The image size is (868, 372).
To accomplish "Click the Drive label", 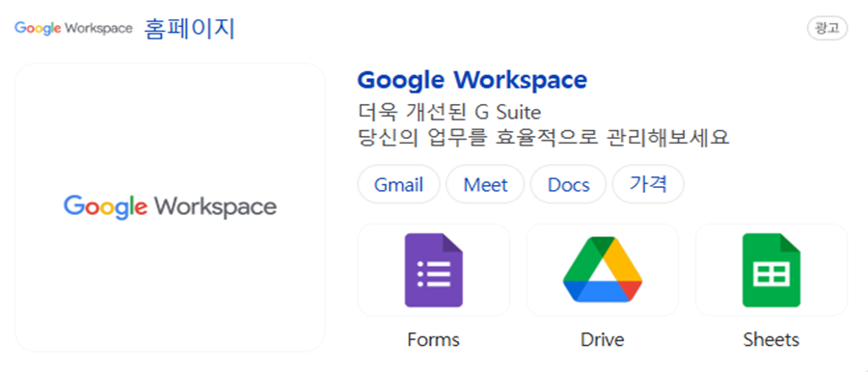I will point(602,339).
